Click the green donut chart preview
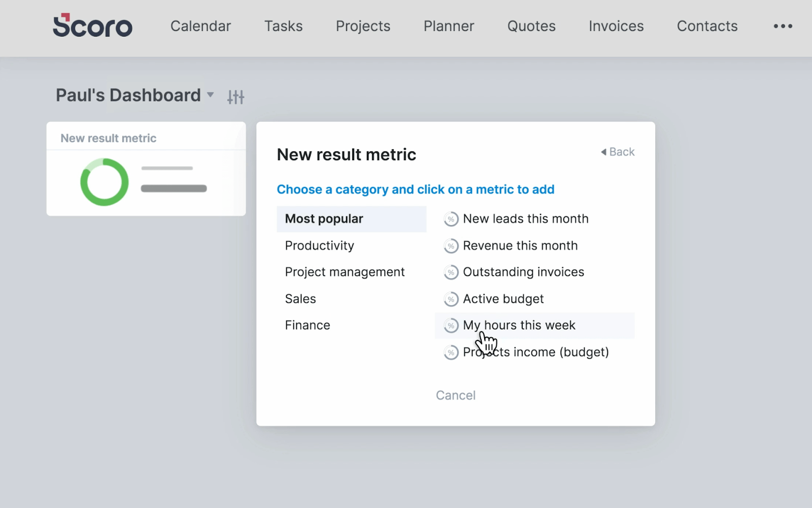 point(105,182)
